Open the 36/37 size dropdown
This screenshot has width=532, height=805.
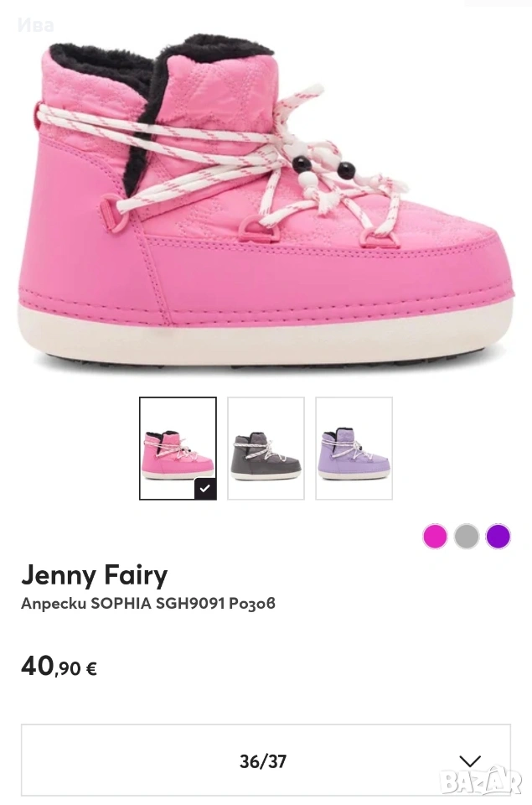point(266,761)
